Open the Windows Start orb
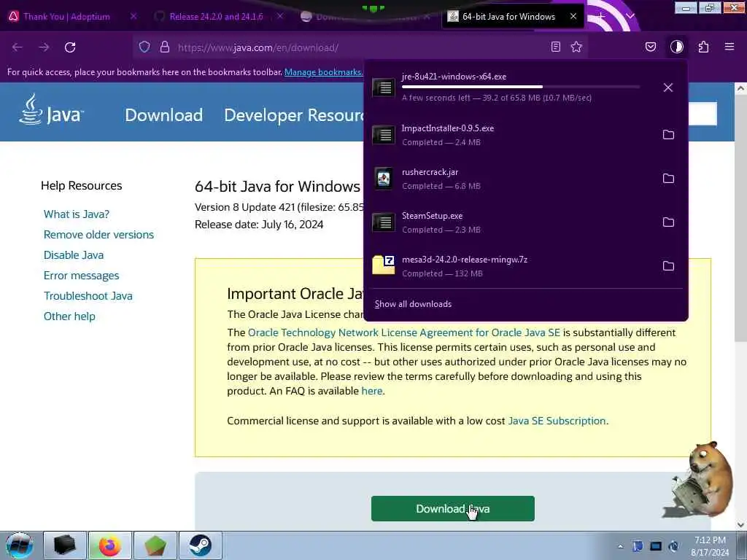Viewport: 747px width, 560px height. tap(20, 545)
